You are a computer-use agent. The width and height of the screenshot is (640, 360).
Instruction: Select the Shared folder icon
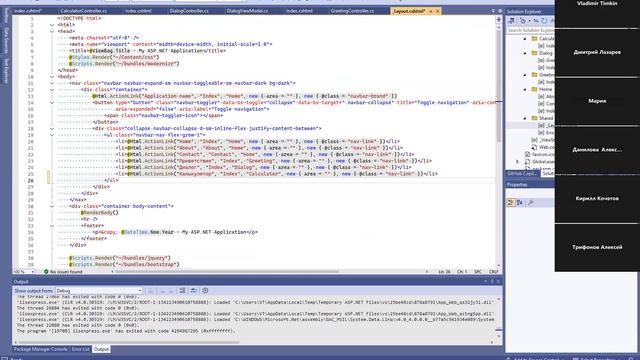[x=534, y=118]
